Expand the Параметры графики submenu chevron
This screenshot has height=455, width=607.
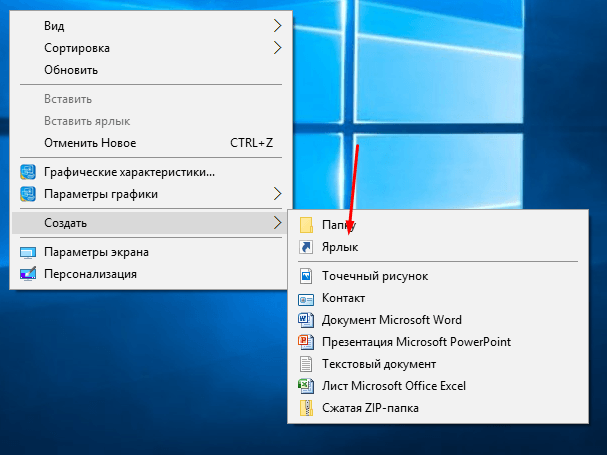(278, 194)
